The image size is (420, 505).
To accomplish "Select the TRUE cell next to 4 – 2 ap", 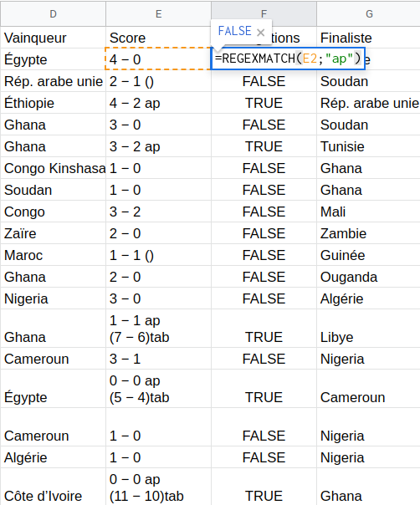I will point(264,103).
